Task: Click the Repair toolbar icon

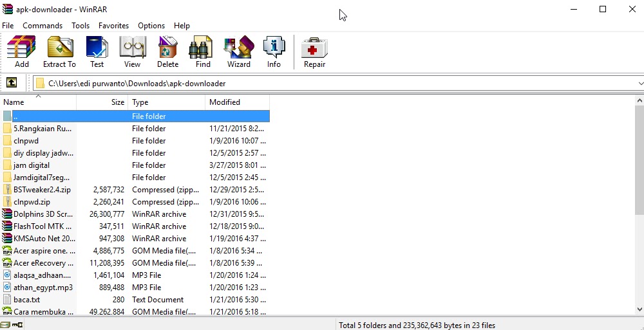Action: tap(315, 51)
